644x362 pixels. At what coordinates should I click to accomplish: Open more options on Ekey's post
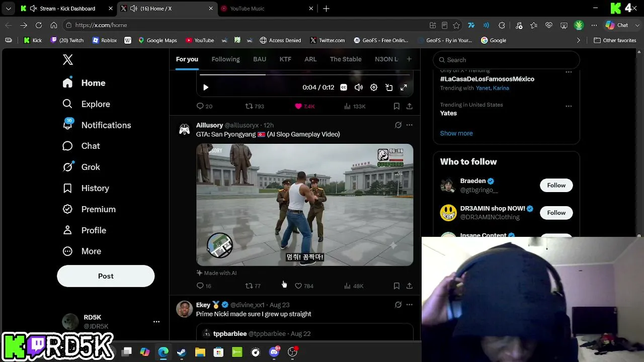410,305
